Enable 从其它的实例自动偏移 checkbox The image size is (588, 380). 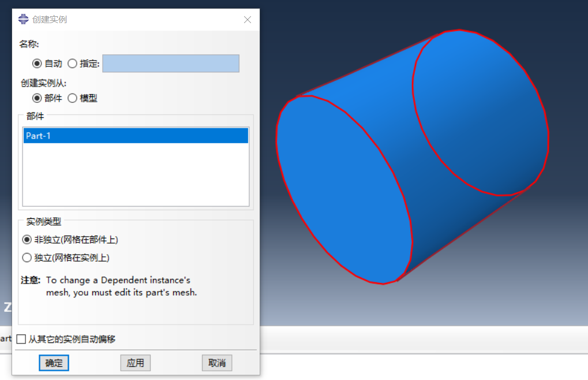[21, 340]
